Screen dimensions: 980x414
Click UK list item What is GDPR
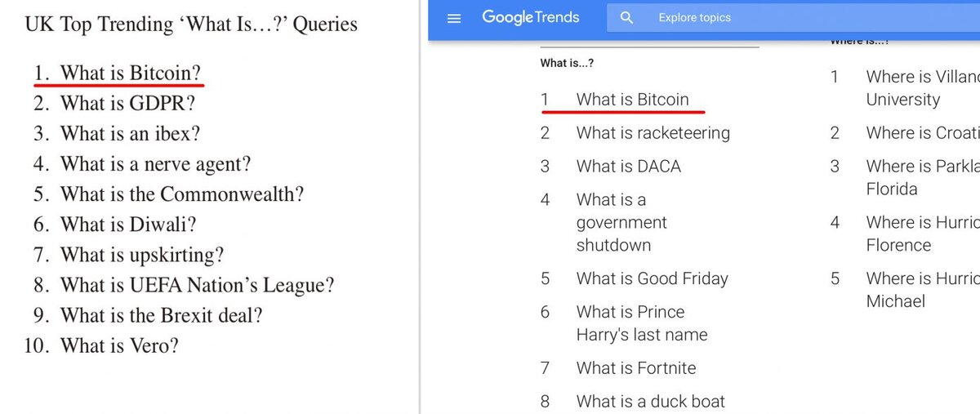(x=127, y=104)
